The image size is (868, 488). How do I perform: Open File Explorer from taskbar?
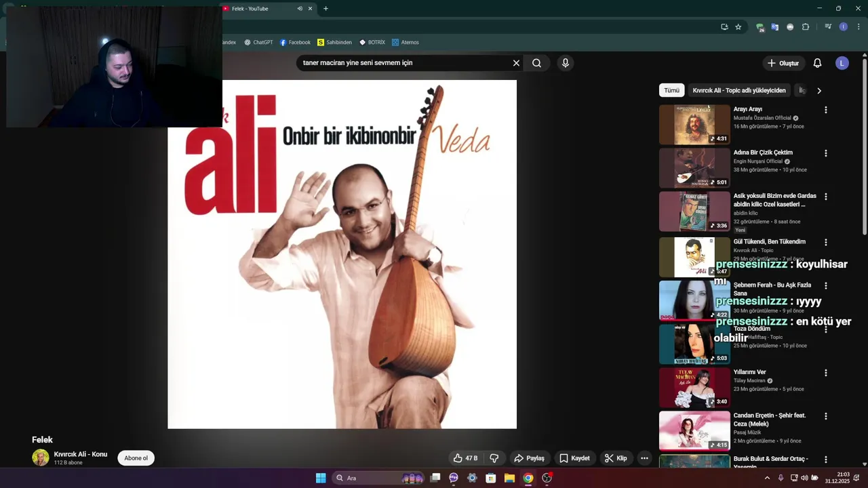(509, 478)
